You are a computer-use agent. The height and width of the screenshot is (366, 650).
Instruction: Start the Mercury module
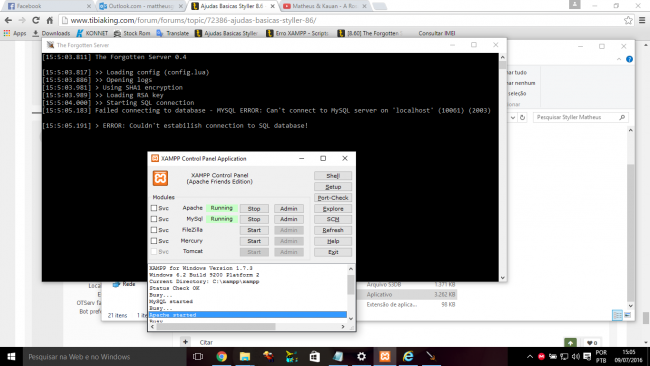coord(254,241)
